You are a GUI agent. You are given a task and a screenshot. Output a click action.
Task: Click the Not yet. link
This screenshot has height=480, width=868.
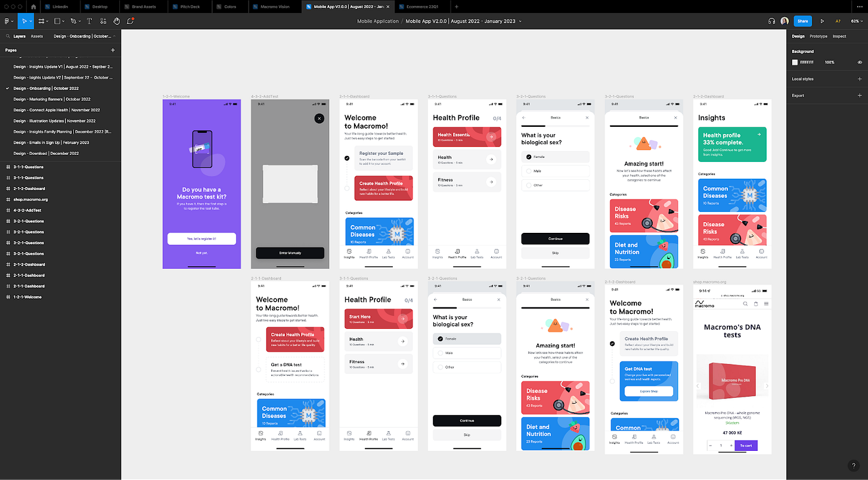(x=201, y=253)
